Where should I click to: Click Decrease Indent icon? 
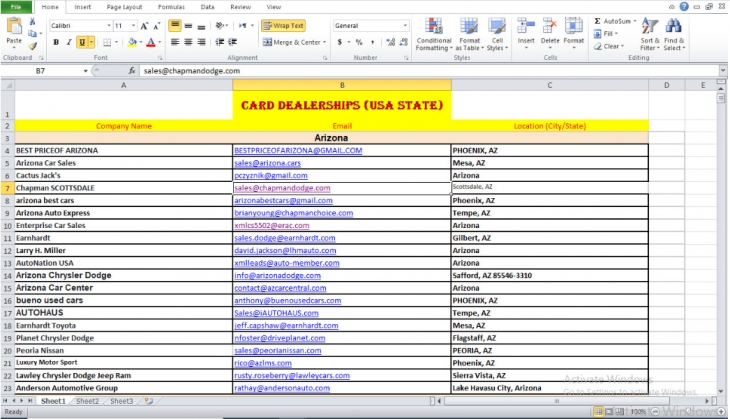point(219,42)
